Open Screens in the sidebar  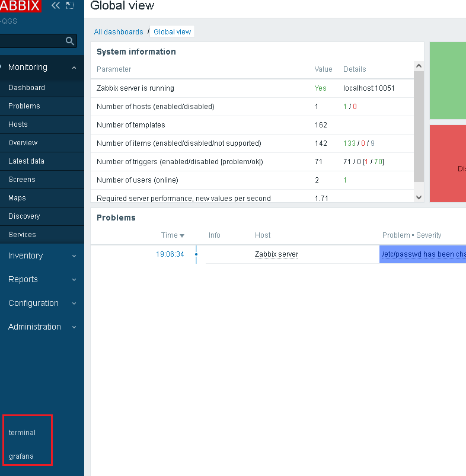[x=42, y=180]
